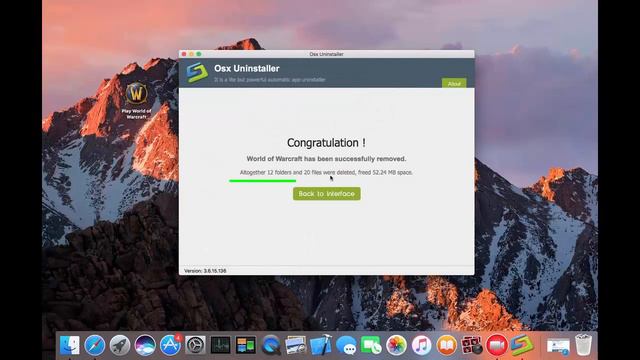Click the Osx Uninstaller logo icon
Screen dimensions: 640x360
[x=197, y=73]
